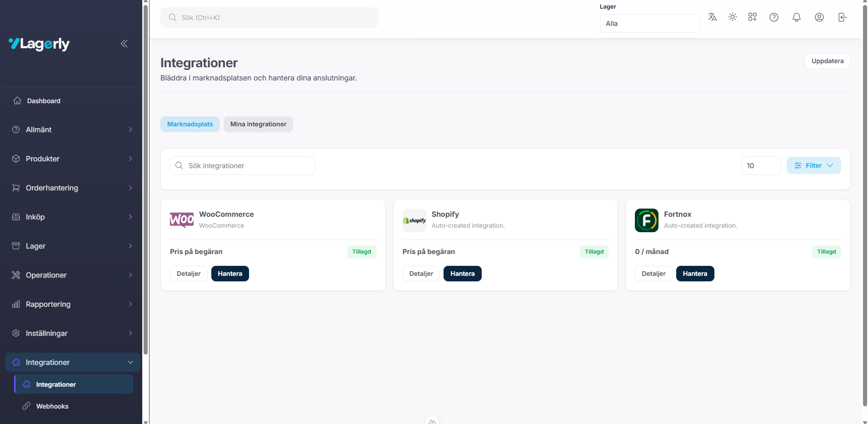Click Hantera on the Shopify integration
The image size is (868, 424).
point(462,273)
